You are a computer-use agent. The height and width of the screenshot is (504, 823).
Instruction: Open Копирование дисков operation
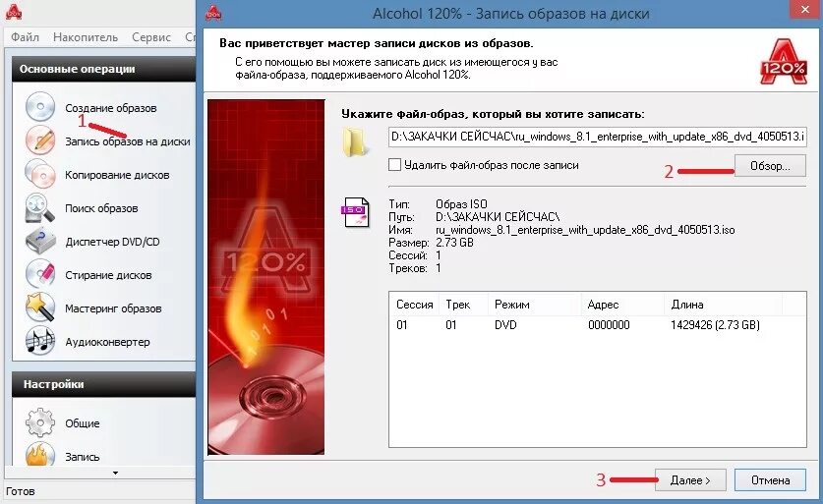pyautogui.click(x=117, y=175)
